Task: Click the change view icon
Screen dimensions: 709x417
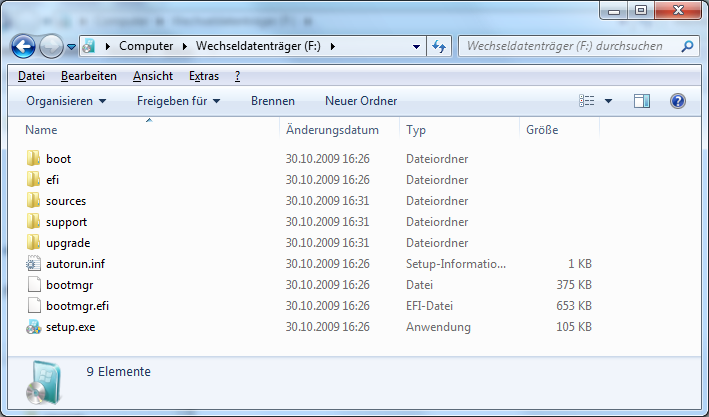Action: click(x=587, y=101)
